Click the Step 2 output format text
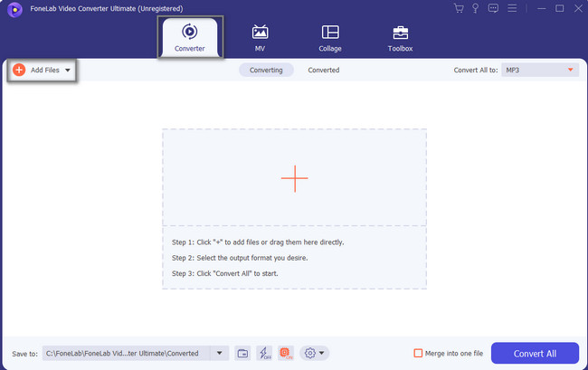Screen dimensions: 588x370 [240, 258]
